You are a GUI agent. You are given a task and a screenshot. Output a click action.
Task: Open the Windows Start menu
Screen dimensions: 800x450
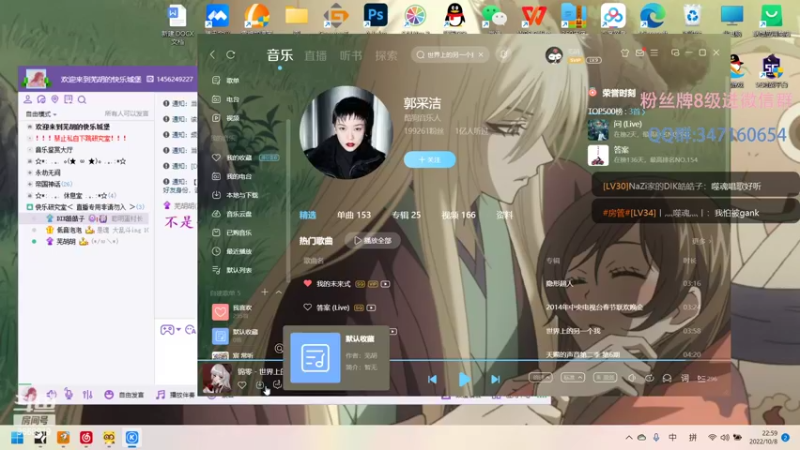(x=17, y=438)
